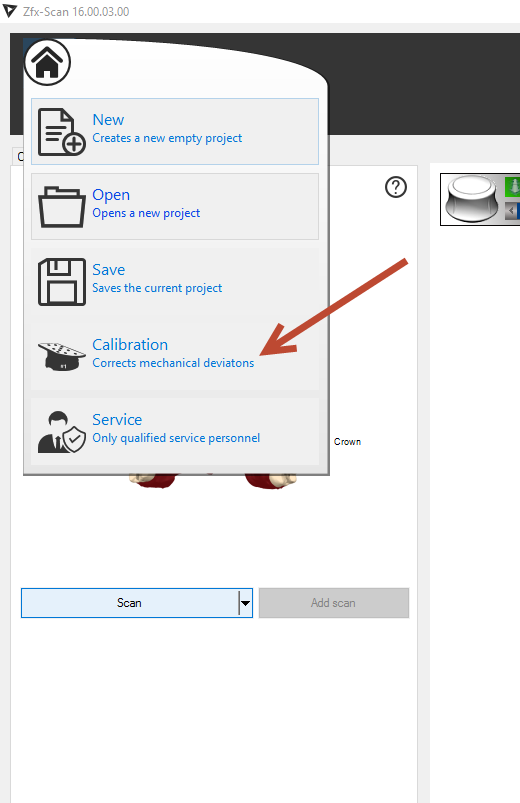Click the Save floppy disk icon

click(61, 282)
